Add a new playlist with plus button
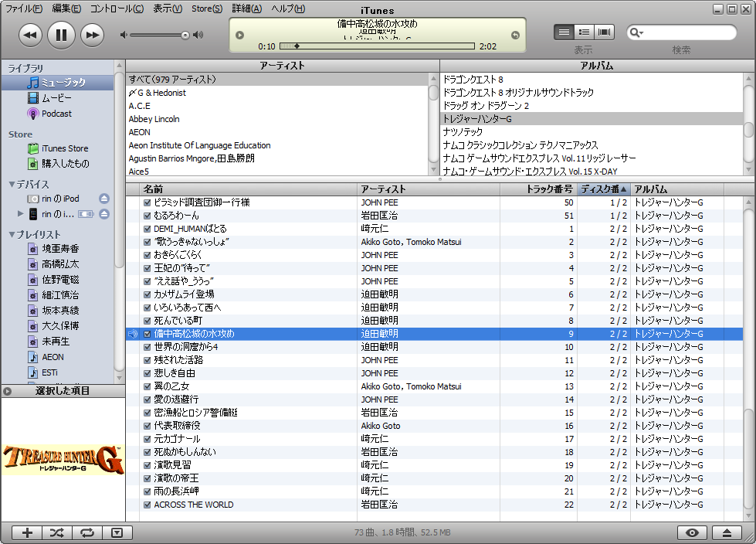The width and height of the screenshot is (756, 544). tap(27, 532)
